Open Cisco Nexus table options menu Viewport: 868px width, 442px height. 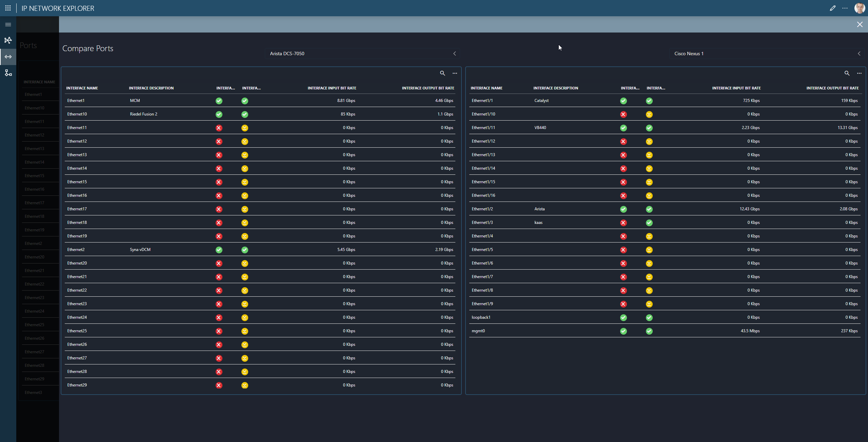point(859,73)
